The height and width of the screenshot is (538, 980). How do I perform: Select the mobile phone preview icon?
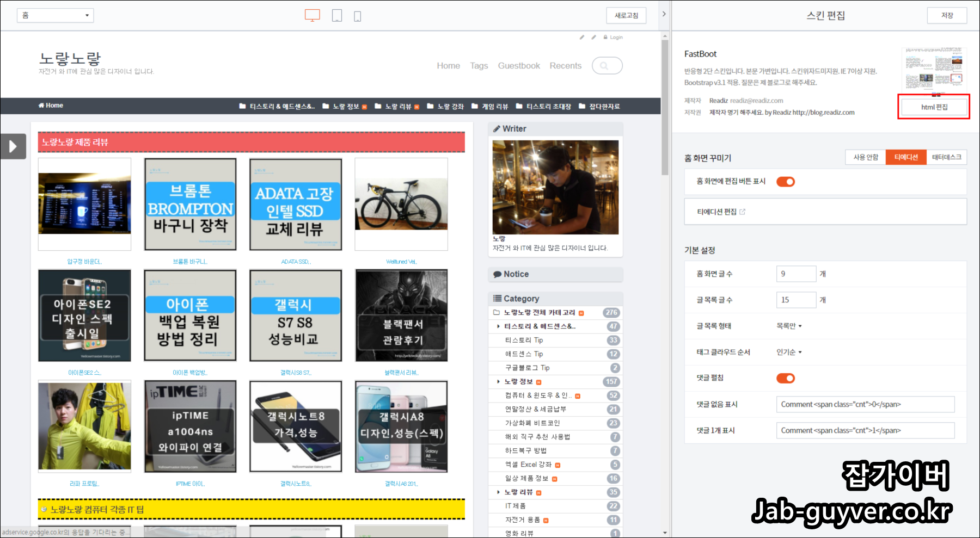(358, 16)
